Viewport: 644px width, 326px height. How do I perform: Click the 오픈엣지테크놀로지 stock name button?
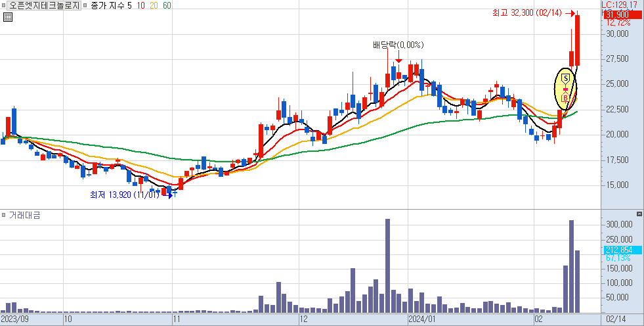pyautogui.click(x=45, y=5)
